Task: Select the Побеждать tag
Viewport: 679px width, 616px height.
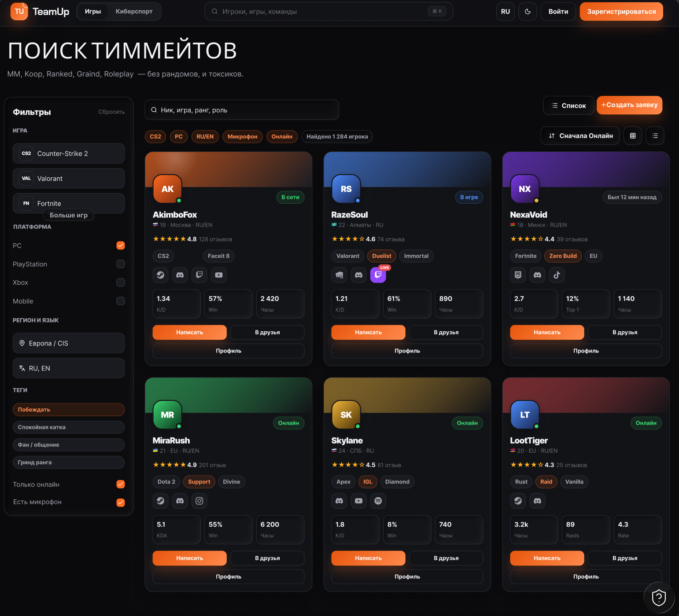Action: (x=69, y=410)
